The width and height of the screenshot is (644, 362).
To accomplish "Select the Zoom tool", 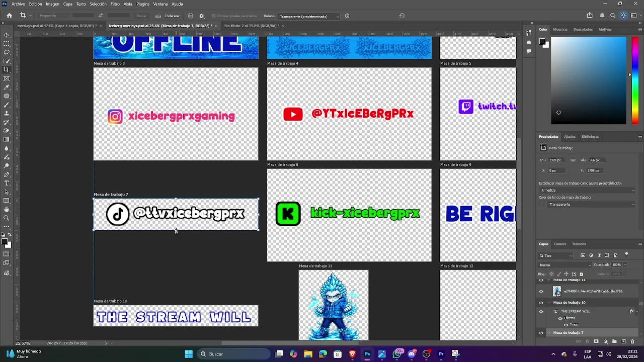I will pyautogui.click(x=7, y=218).
